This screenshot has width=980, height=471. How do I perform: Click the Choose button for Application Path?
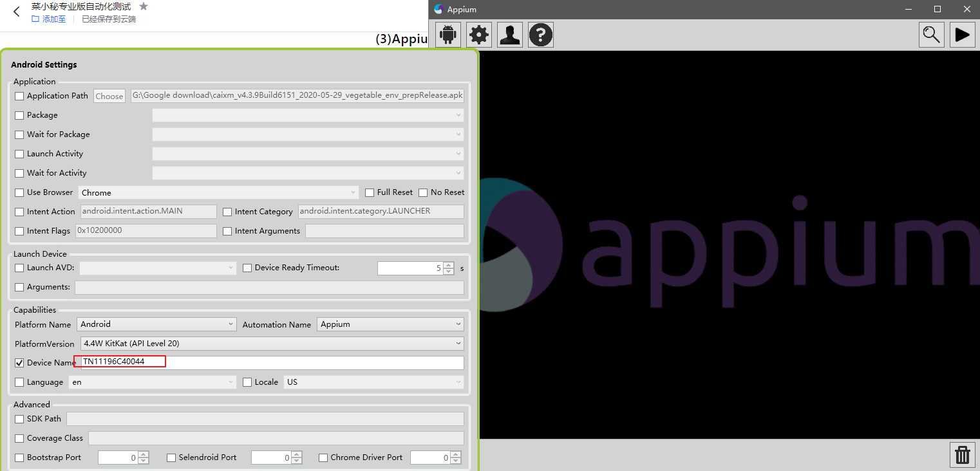coord(109,96)
